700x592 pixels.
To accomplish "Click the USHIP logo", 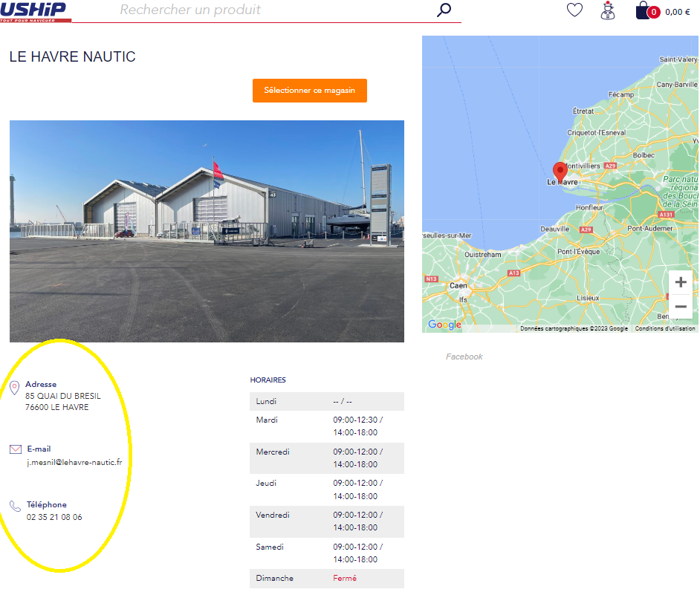I will pos(36,10).
